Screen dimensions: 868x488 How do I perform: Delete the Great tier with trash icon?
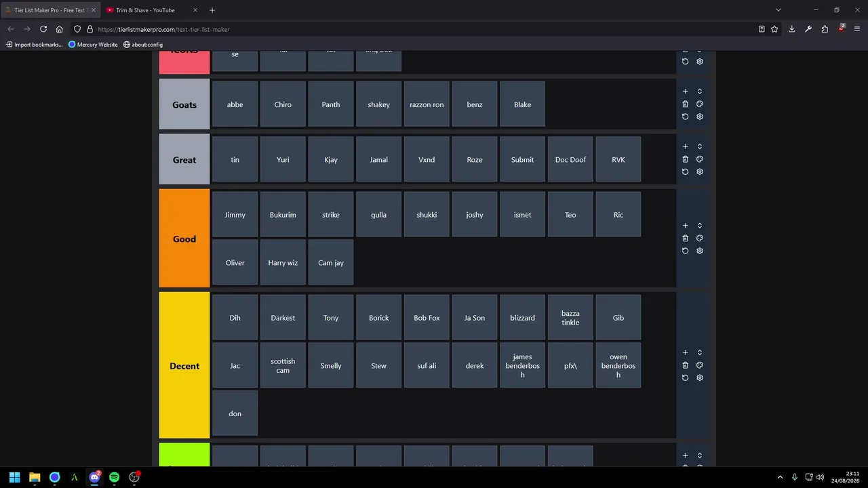pos(685,159)
